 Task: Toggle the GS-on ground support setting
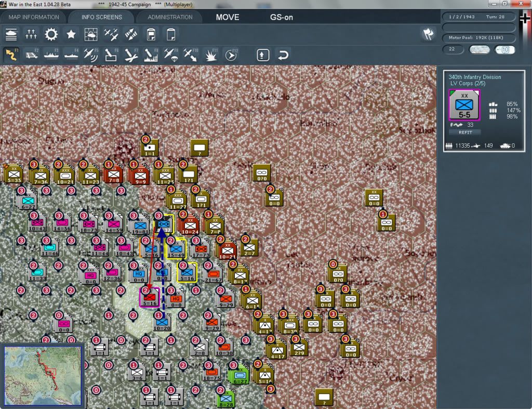(281, 17)
